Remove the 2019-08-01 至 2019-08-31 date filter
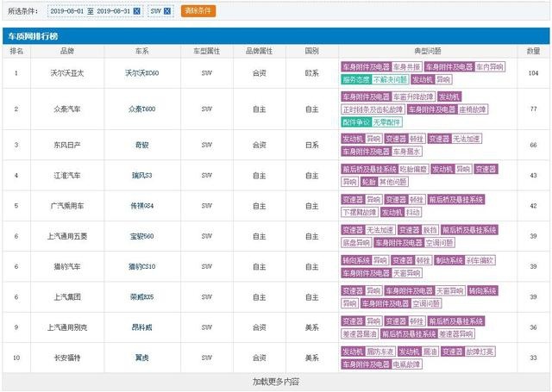Image resolution: width=552 pixels, height=392 pixels. (x=137, y=11)
